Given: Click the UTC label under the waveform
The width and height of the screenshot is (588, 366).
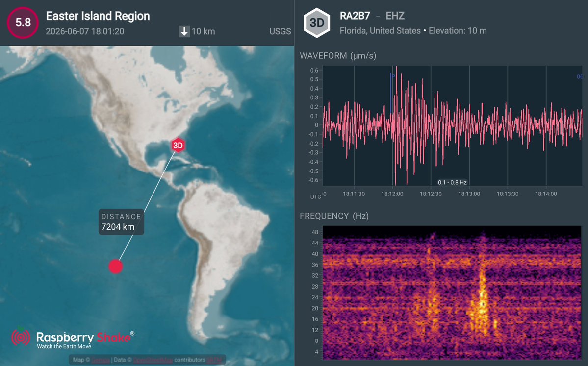Looking at the screenshot, I should (x=315, y=196).
